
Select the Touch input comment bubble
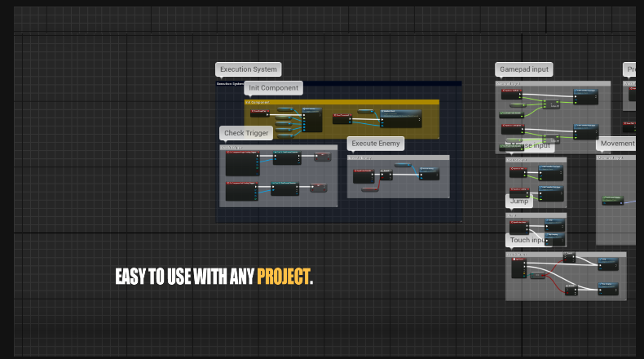coord(528,240)
